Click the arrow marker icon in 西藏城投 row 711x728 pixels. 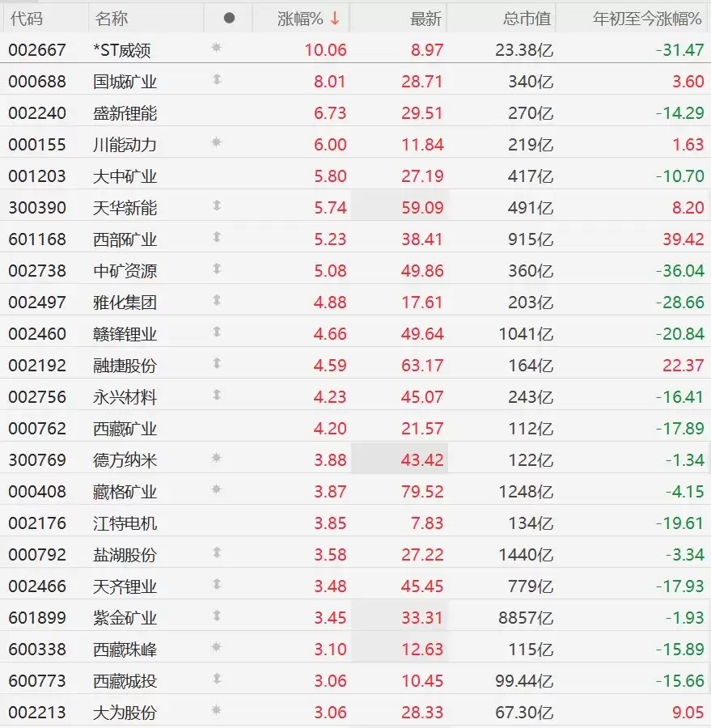[217, 679]
